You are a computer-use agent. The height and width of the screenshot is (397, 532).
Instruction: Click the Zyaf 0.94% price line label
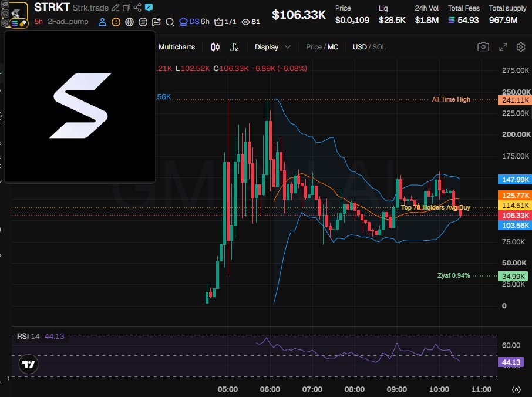(x=454, y=275)
